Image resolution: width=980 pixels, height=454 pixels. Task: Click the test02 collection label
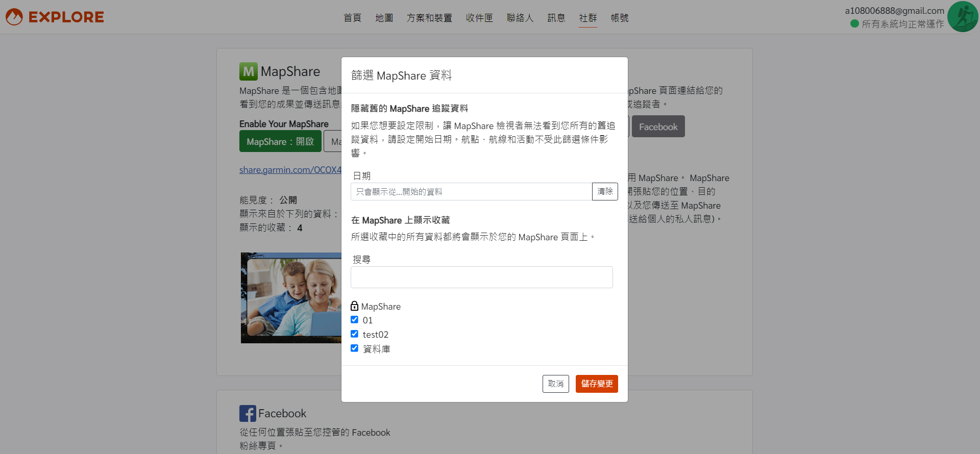(x=376, y=335)
